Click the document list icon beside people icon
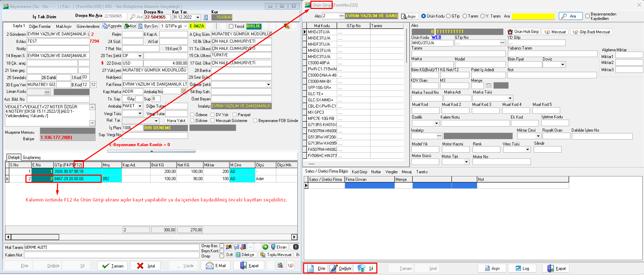The image size is (644, 275). click(236, 247)
